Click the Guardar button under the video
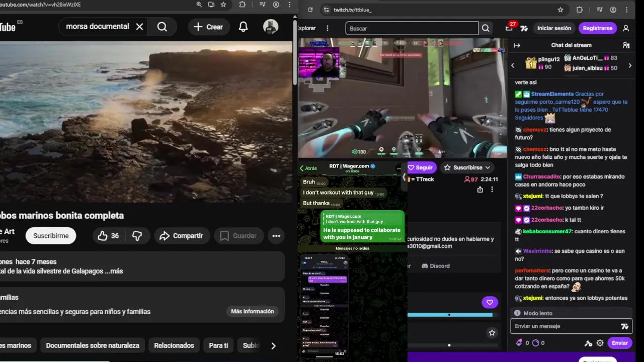644x362 pixels. tap(238, 236)
